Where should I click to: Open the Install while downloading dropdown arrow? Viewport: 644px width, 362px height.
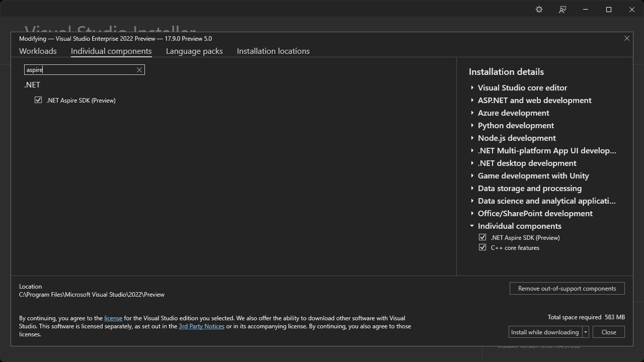tap(585, 332)
